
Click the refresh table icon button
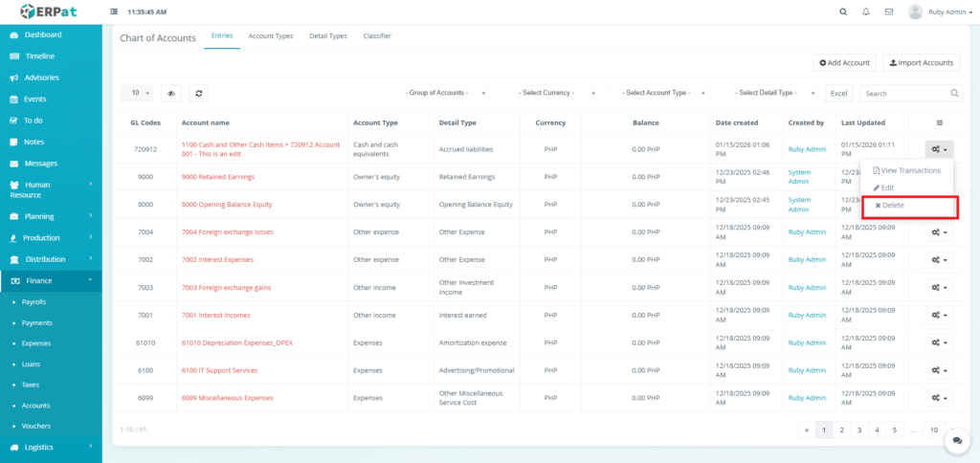tap(198, 94)
